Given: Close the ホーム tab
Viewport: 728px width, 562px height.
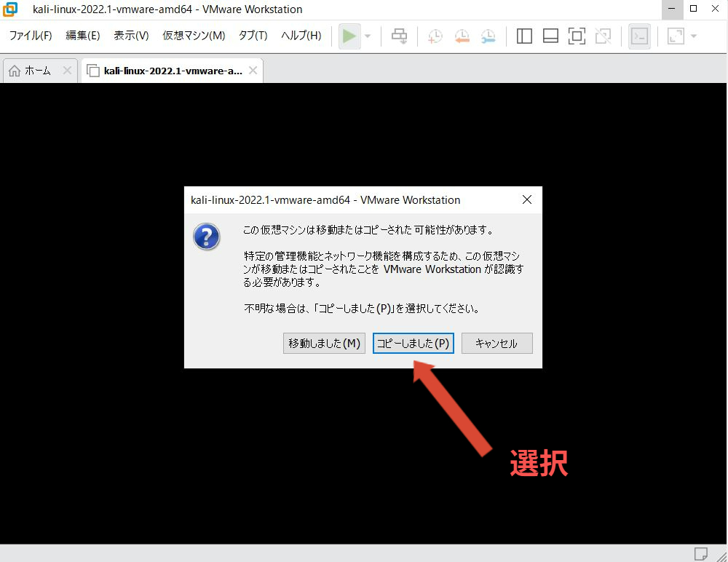Looking at the screenshot, I should tap(67, 70).
